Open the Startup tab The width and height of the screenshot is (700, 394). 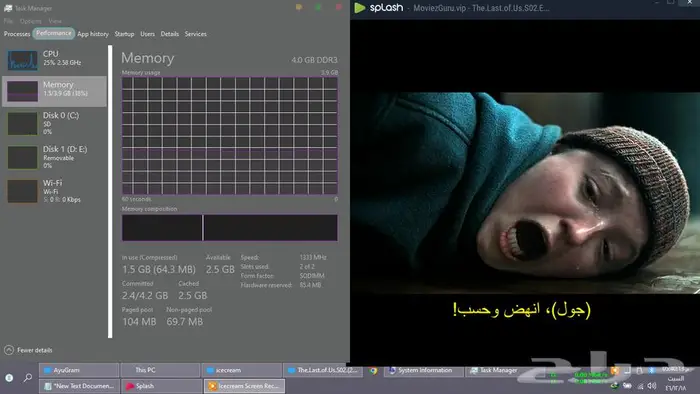coord(124,34)
